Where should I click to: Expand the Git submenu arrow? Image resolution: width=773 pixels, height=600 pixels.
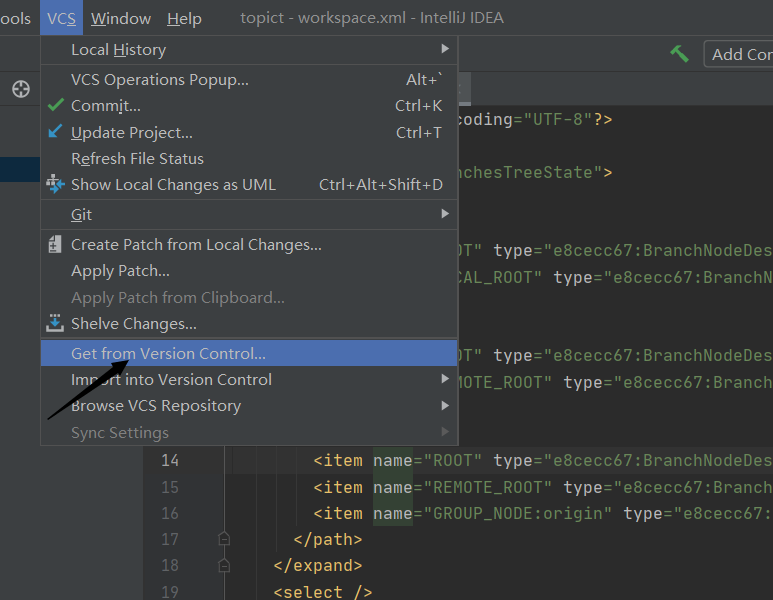pyautogui.click(x=445, y=214)
